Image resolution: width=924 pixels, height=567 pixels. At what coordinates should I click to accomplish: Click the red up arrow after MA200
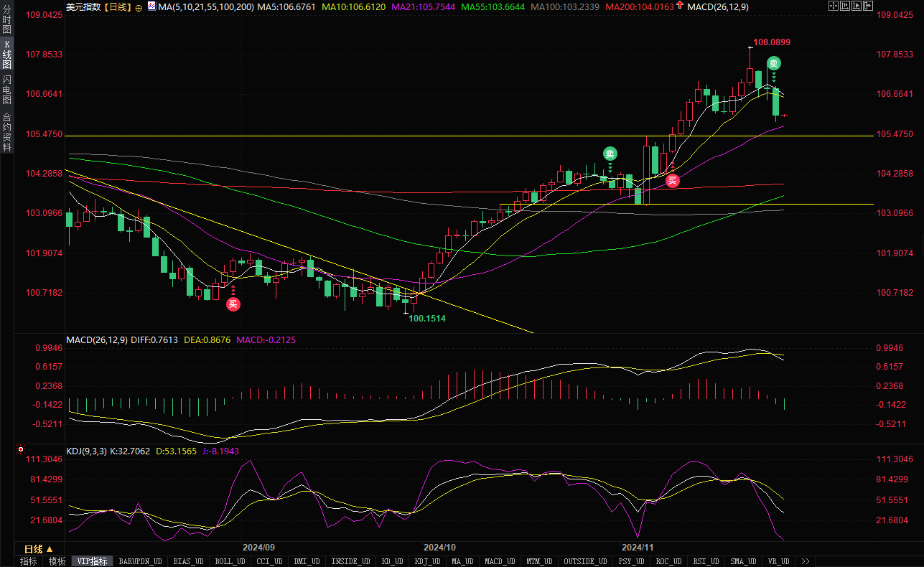[679, 6]
